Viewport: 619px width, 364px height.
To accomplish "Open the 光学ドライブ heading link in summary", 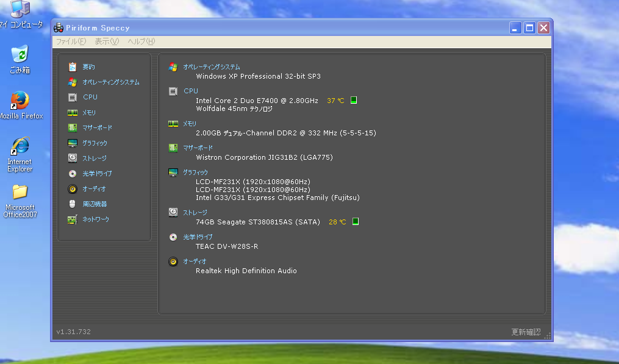I will click(x=198, y=237).
